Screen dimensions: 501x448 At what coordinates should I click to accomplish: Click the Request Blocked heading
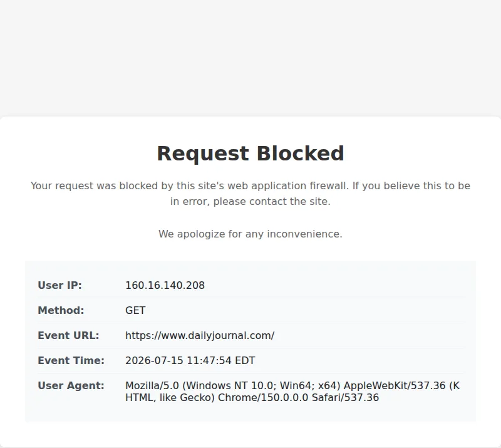coord(250,154)
